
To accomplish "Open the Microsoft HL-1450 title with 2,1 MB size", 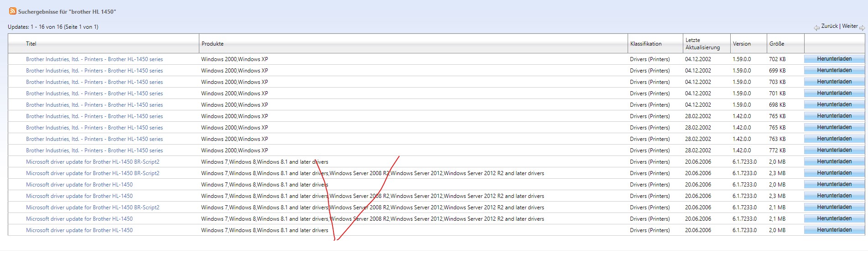I will click(79, 219).
